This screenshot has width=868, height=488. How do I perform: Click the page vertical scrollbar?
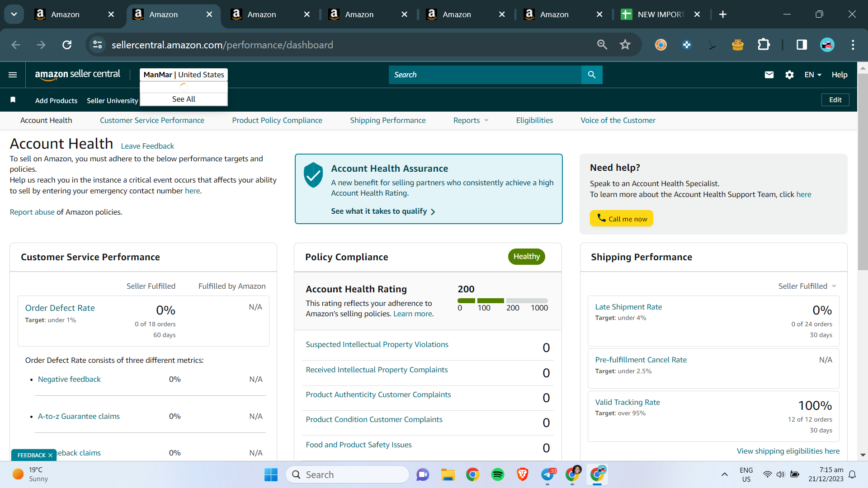(x=863, y=171)
